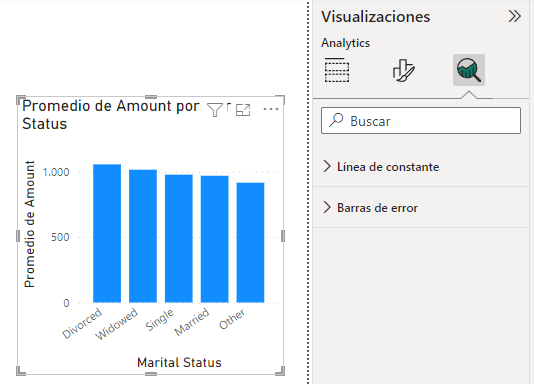Expand the Barras de error section
This screenshot has width=534, height=384.
pos(421,208)
